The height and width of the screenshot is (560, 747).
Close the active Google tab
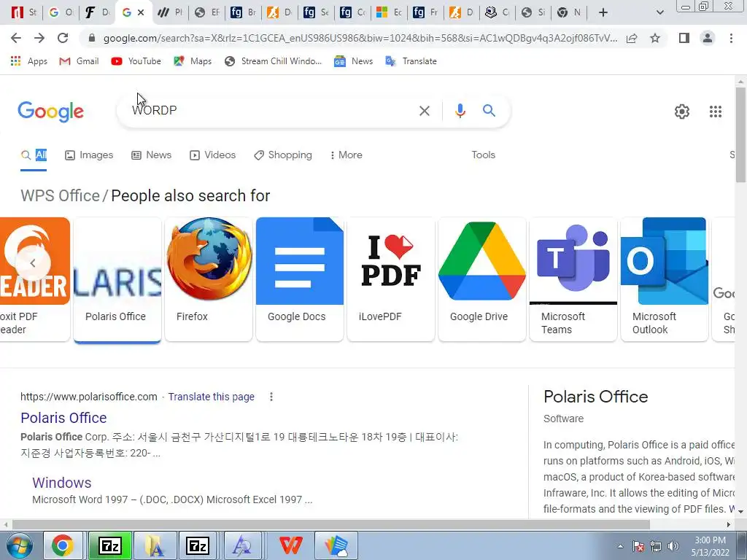(x=141, y=13)
